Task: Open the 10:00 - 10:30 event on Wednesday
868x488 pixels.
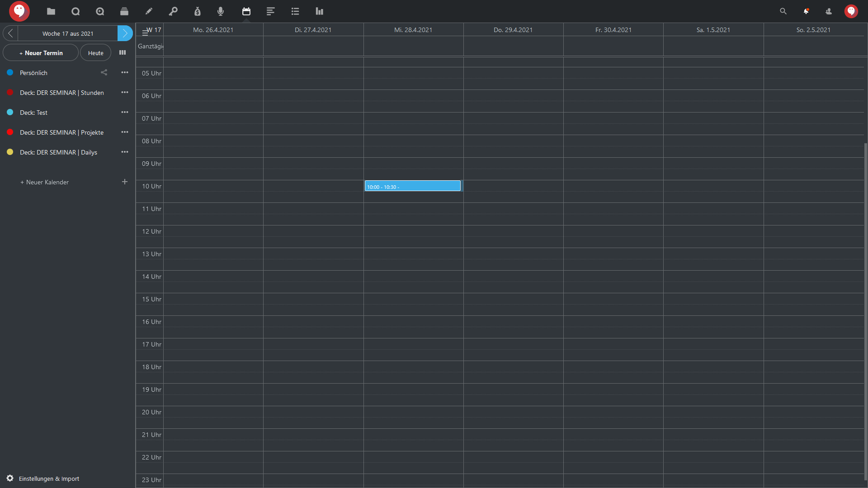Action: pos(412,186)
